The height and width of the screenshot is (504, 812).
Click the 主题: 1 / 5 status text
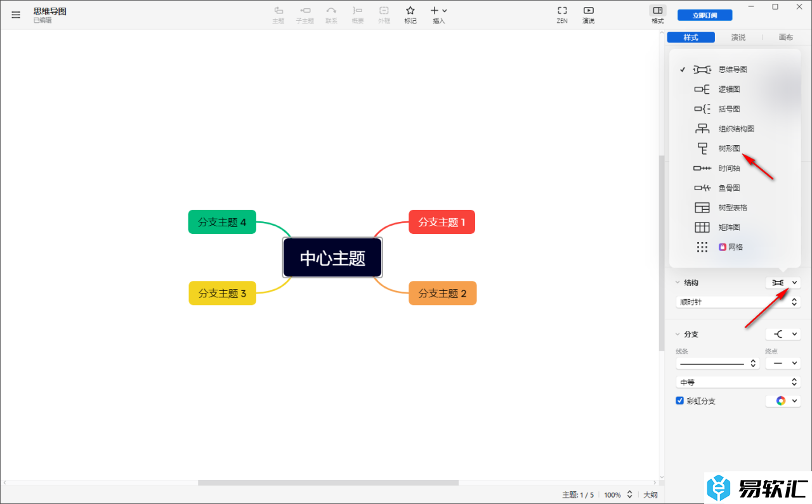(578, 494)
